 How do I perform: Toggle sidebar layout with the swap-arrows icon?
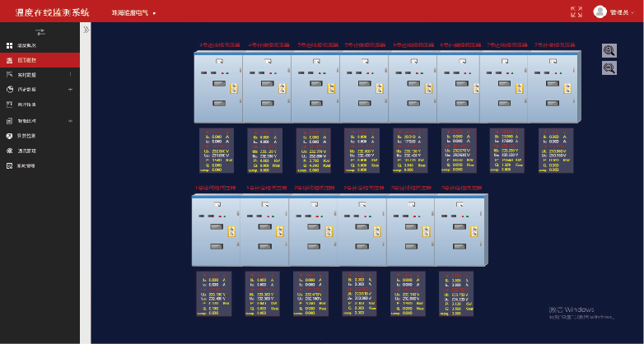coord(40,31)
